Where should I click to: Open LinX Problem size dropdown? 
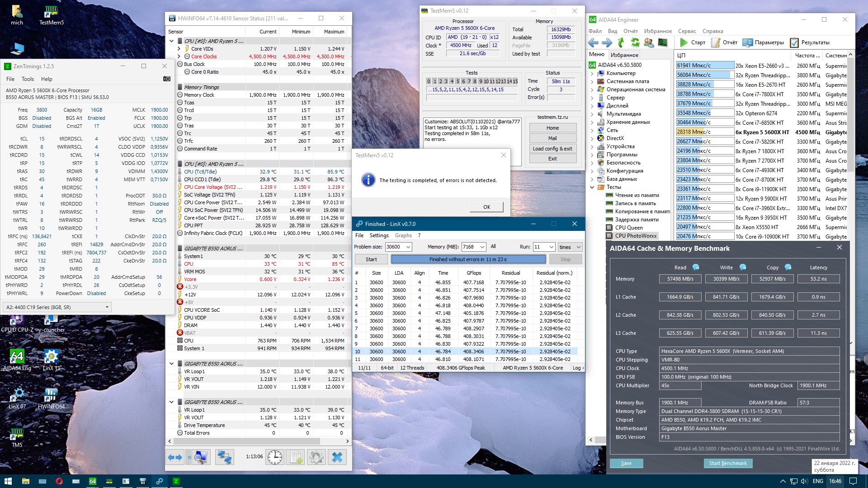pos(408,247)
